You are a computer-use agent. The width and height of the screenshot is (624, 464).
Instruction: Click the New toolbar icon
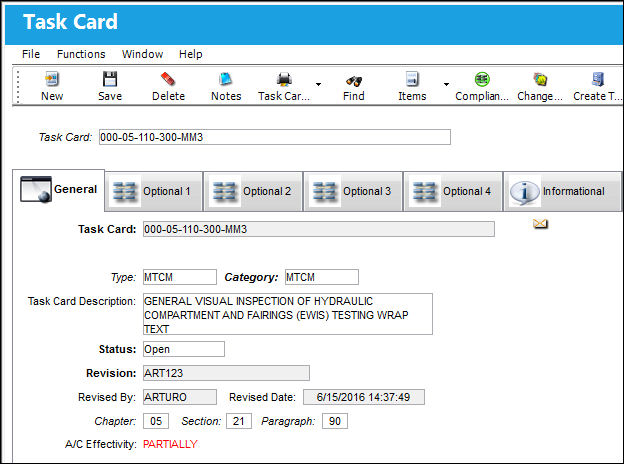coord(52,79)
